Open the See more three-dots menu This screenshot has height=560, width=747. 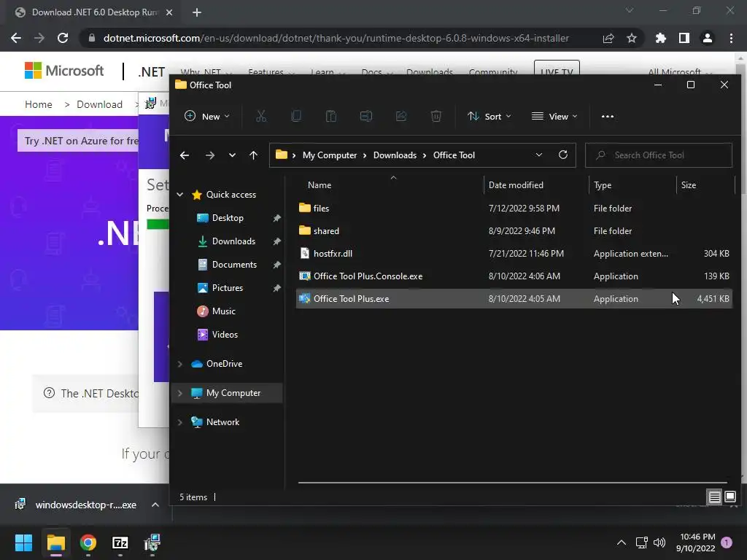pos(608,116)
